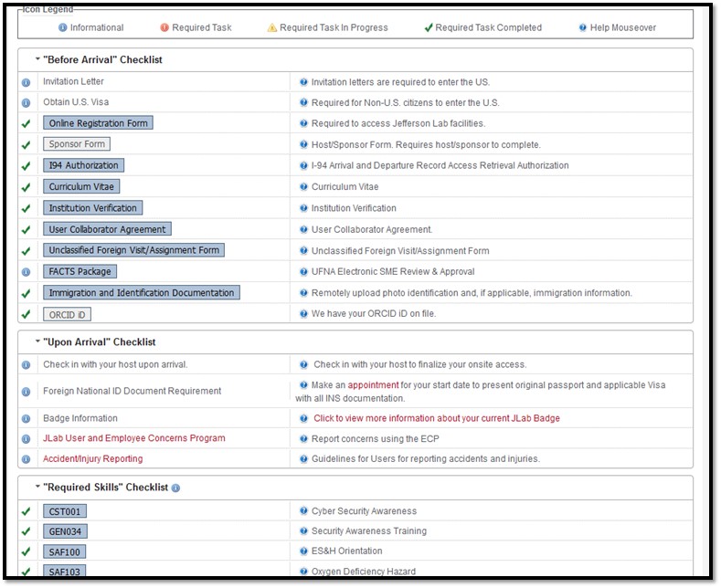This screenshot has width=721, height=588.
Task: Open the Curriculum Vitae upload
Action: coord(81,186)
